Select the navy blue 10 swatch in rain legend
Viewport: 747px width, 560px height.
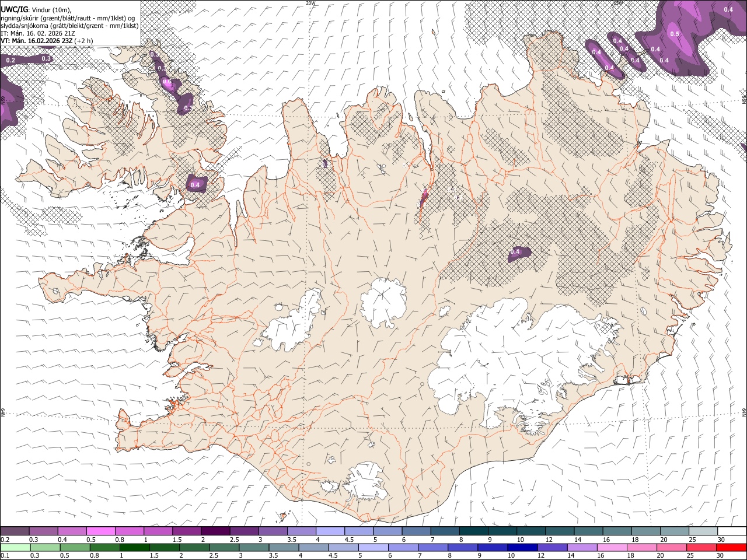pos(522,547)
